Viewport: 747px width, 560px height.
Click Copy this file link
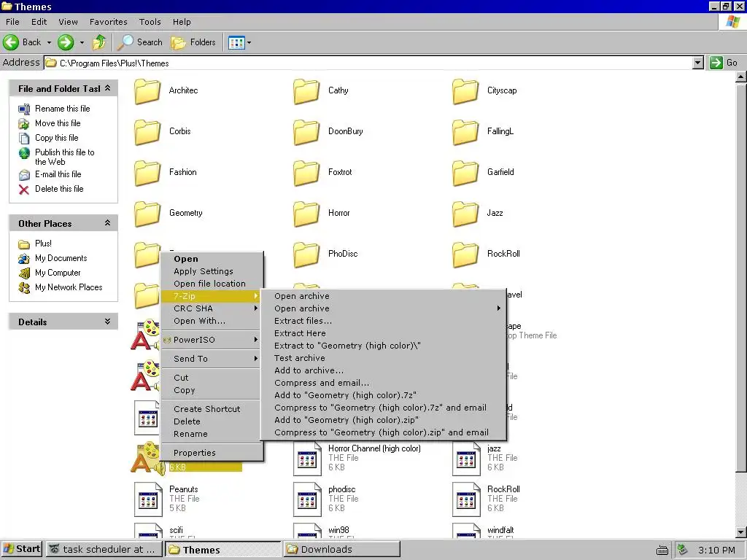coord(57,138)
